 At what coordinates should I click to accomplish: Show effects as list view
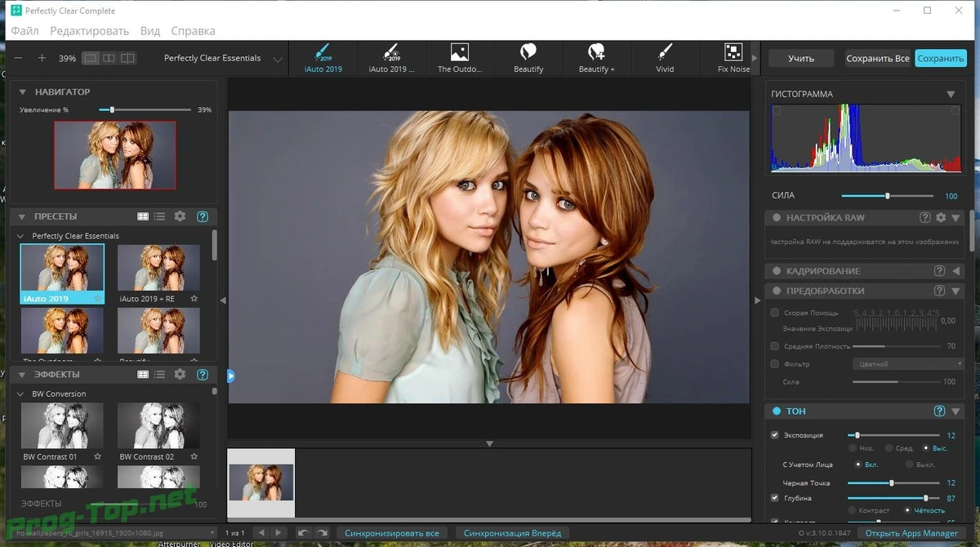coord(159,374)
